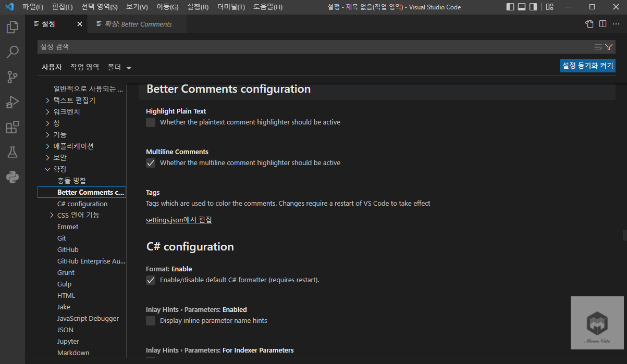
Task: Open the Source Control view
Action: [13, 77]
